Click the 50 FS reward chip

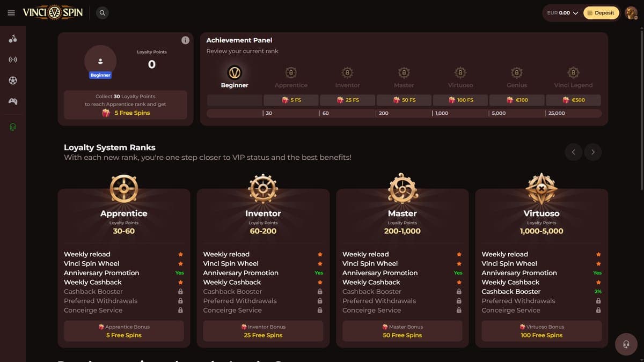pyautogui.click(x=404, y=100)
